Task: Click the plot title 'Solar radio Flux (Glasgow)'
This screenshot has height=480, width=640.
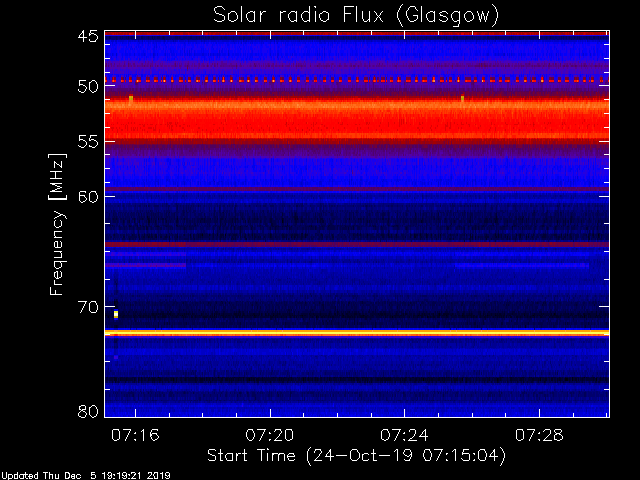Action: (356, 16)
